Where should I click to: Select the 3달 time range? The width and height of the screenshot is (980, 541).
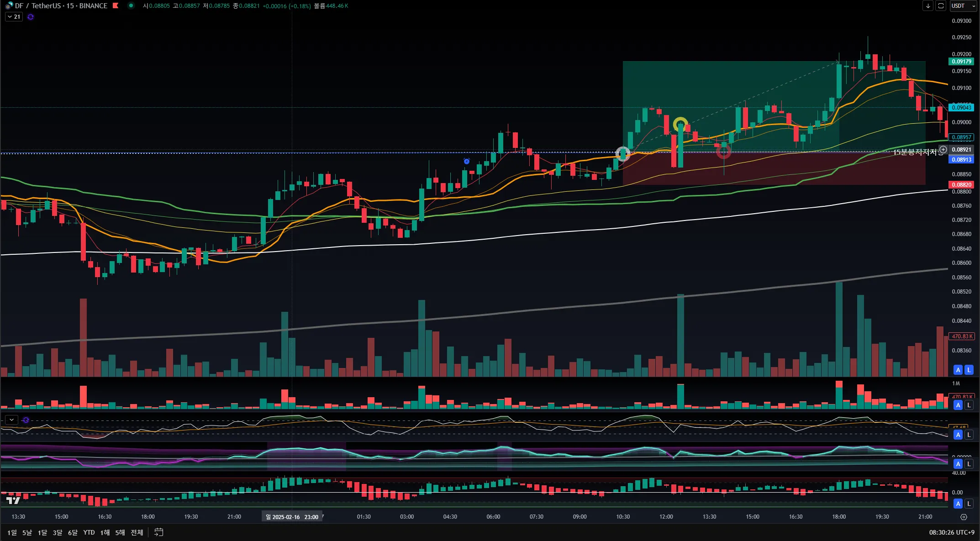click(57, 532)
